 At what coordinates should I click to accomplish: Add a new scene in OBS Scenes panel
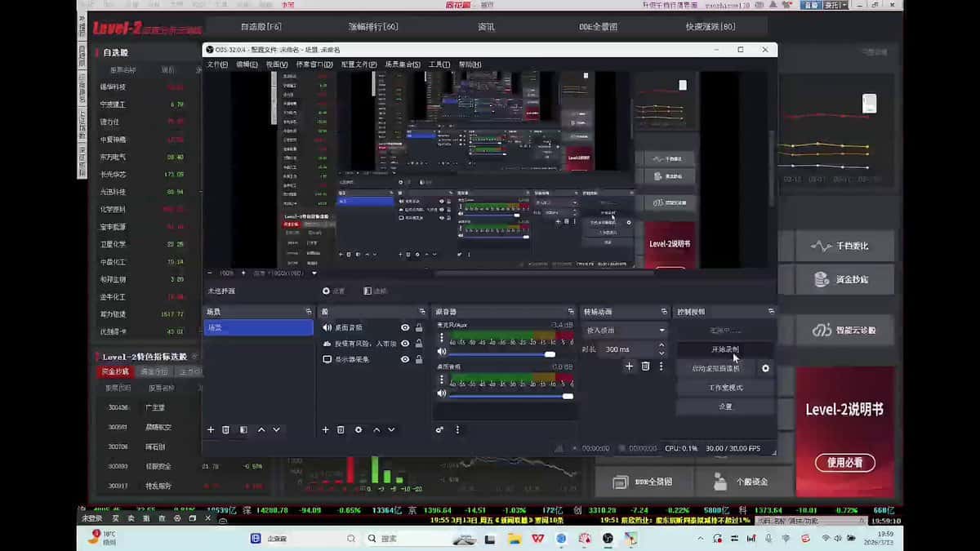pyautogui.click(x=211, y=429)
